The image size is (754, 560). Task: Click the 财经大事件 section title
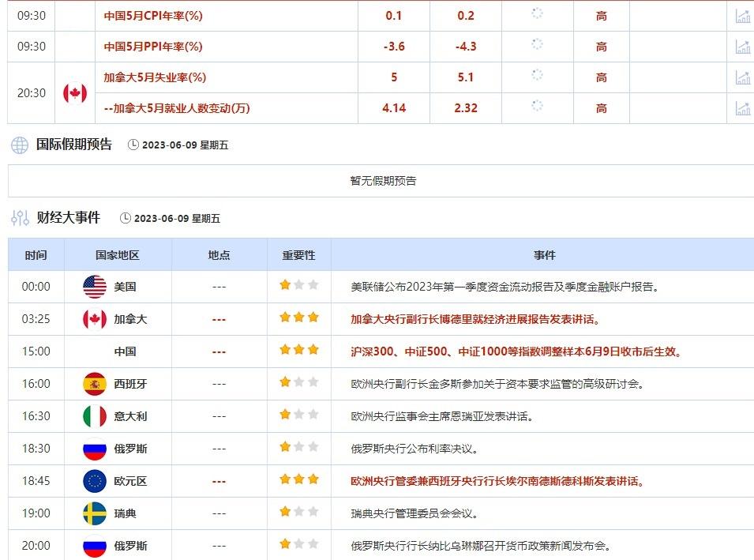(68, 217)
